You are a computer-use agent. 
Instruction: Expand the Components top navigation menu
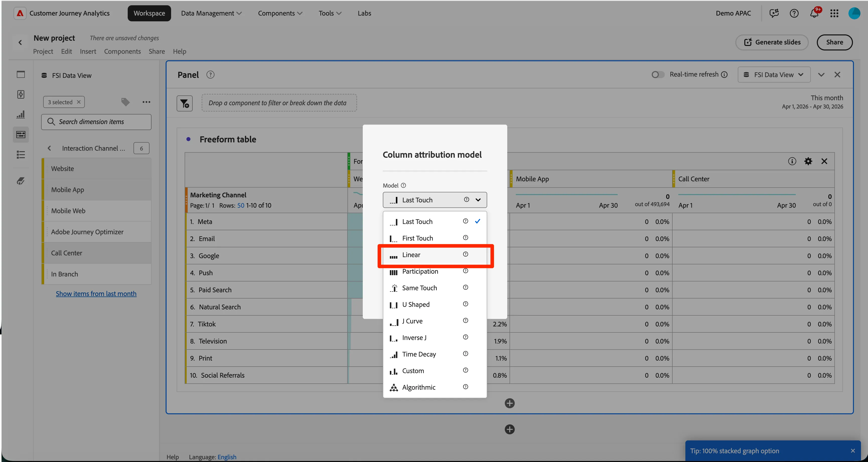280,13
